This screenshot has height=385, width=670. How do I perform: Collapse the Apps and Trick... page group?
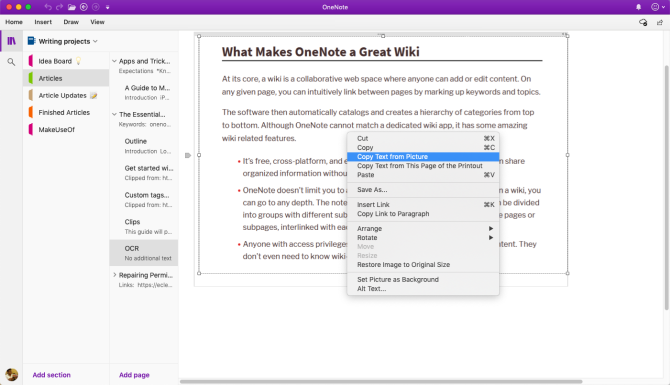(114, 61)
